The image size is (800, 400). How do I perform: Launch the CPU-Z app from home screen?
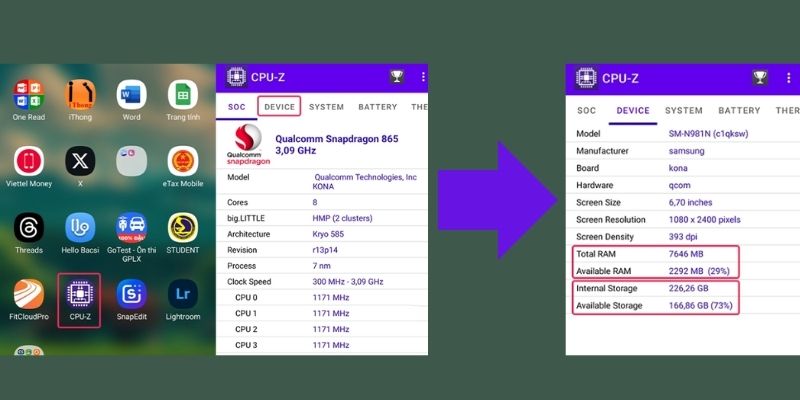pos(80,294)
